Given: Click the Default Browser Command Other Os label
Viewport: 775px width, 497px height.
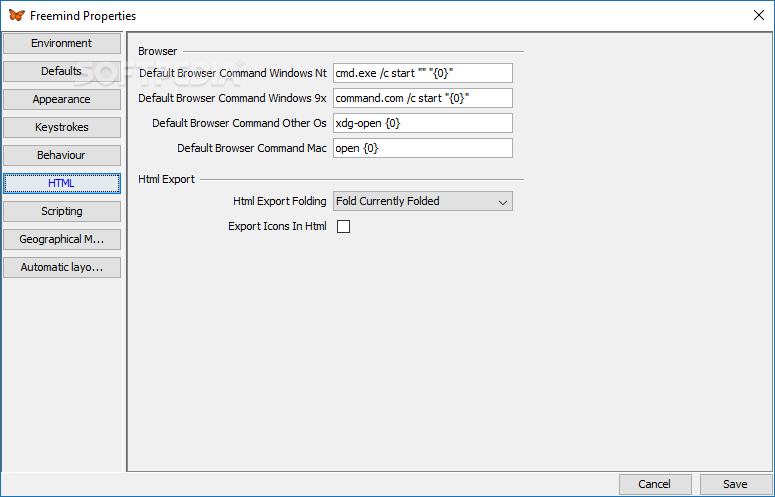Looking at the screenshot, I should (239, 123).
